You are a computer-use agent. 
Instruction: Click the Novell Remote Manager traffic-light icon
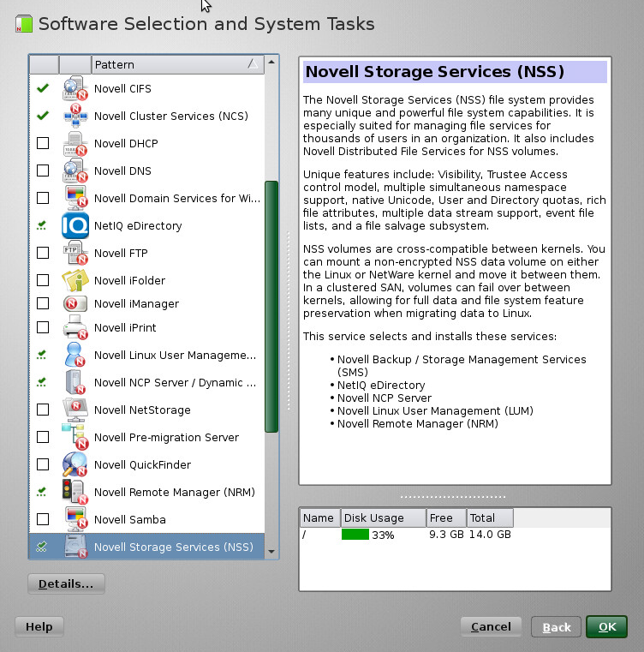[x=75, y=492]
